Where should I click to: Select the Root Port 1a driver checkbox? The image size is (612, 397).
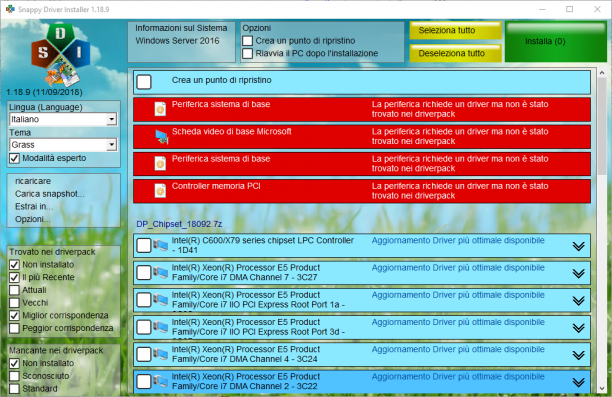(144, 300)
